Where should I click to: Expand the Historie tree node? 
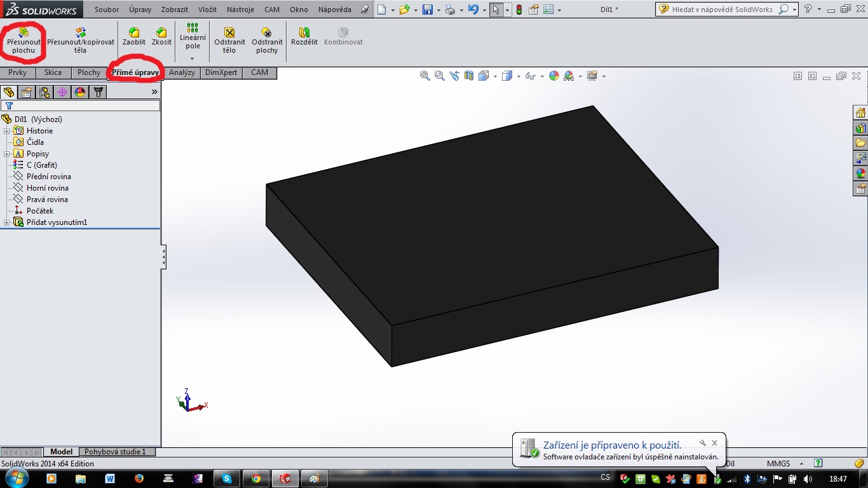click(7, 131)
